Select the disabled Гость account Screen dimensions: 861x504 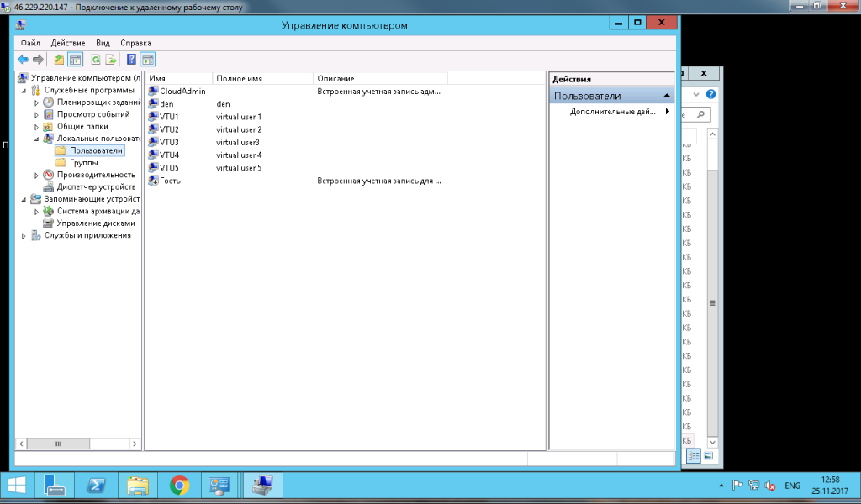(x=164, y=181)
